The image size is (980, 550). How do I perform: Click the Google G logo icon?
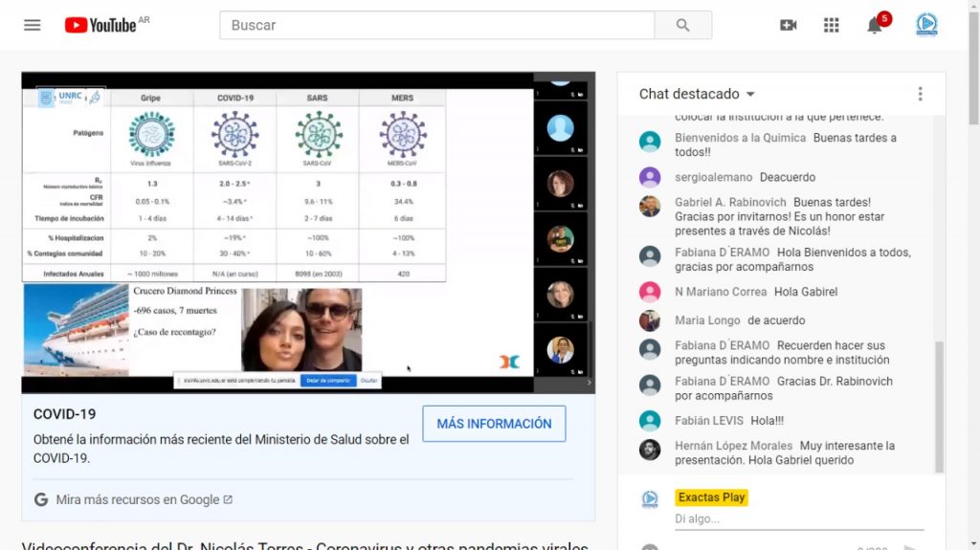pos(41,499)
